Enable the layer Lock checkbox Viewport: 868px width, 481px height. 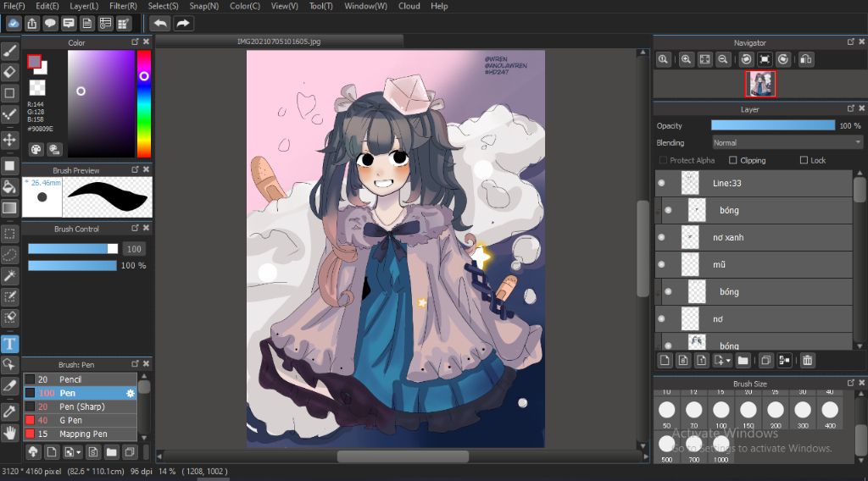[804, 160]
